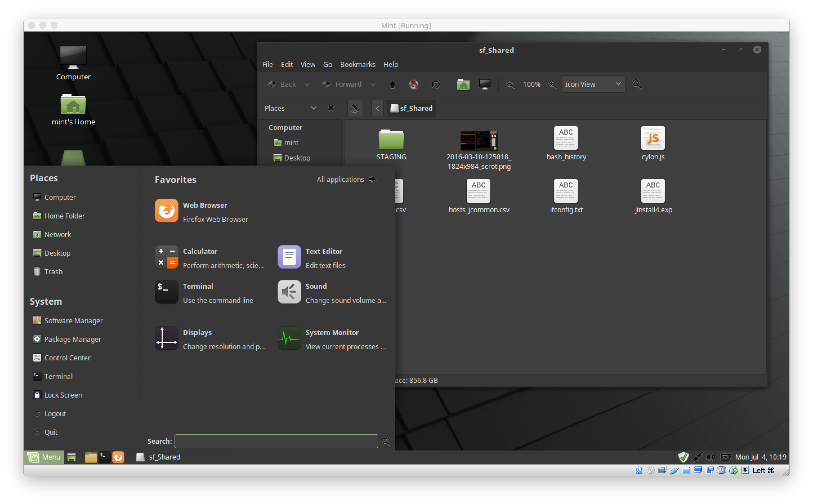Select the scrot.png screenshot thumbnail
The width and height of the screenshot is (813, 504).
click(x=479, y=140)
